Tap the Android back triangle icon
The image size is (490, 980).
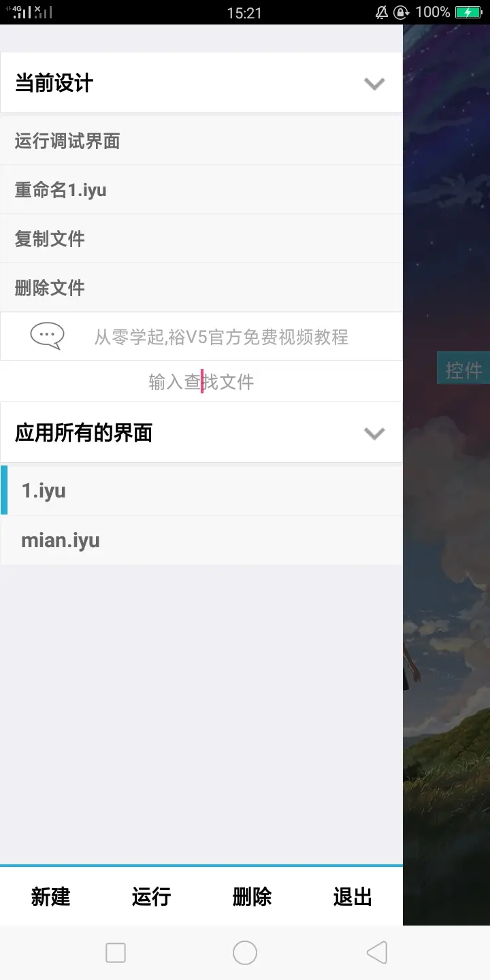(x=377, y=953)
